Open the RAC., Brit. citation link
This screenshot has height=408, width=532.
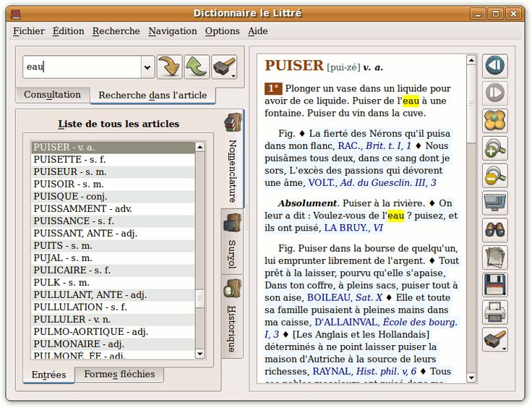[x=374, y=146]
